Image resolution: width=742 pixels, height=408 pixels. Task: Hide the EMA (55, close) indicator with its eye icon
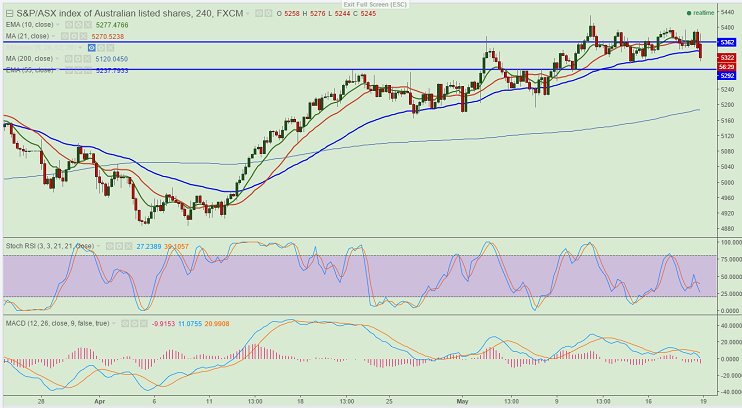[x=69, y=70]
